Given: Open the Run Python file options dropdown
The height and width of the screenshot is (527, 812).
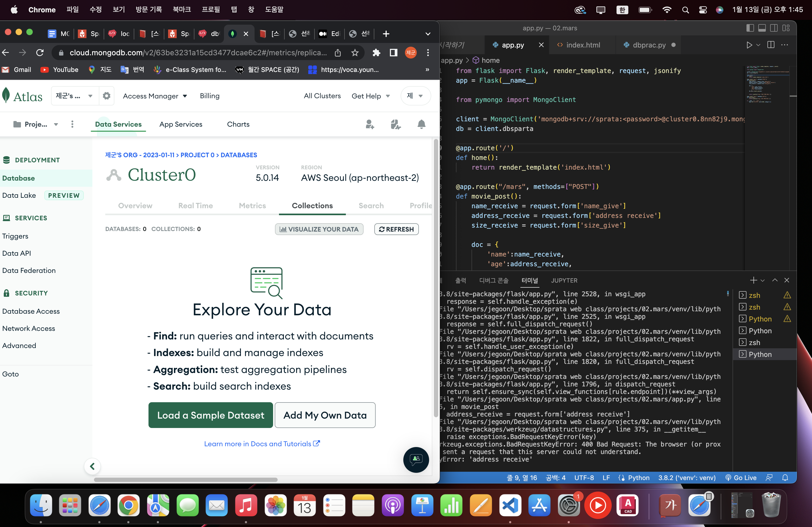Looking at the screenshot, I should pyautogui.click(x=758, y=45).
